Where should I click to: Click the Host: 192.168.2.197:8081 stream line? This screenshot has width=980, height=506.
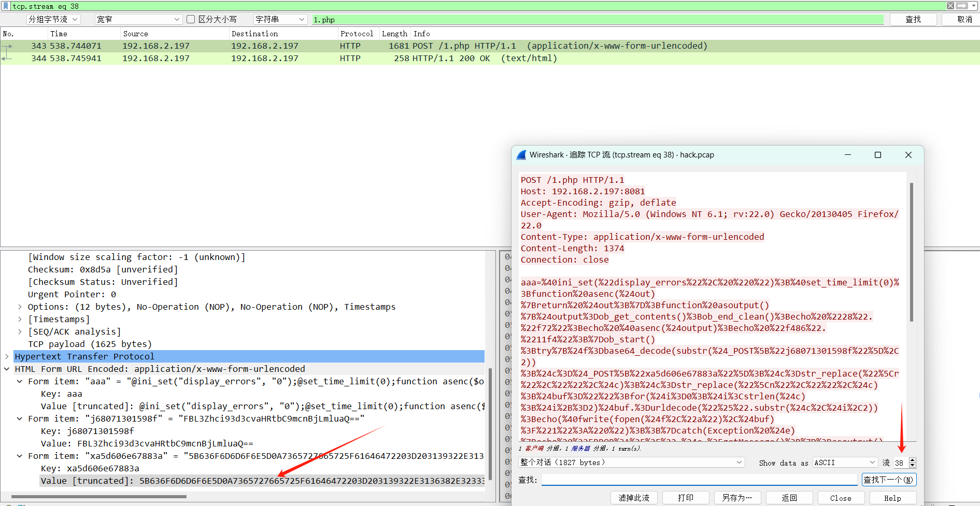tap(583, 191)
